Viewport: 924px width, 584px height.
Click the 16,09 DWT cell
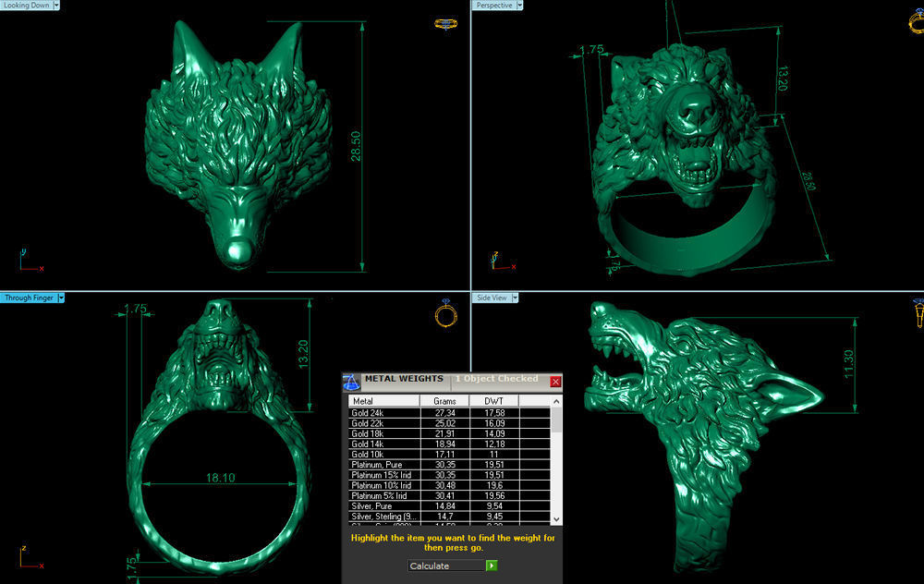(x=494, y=423)
